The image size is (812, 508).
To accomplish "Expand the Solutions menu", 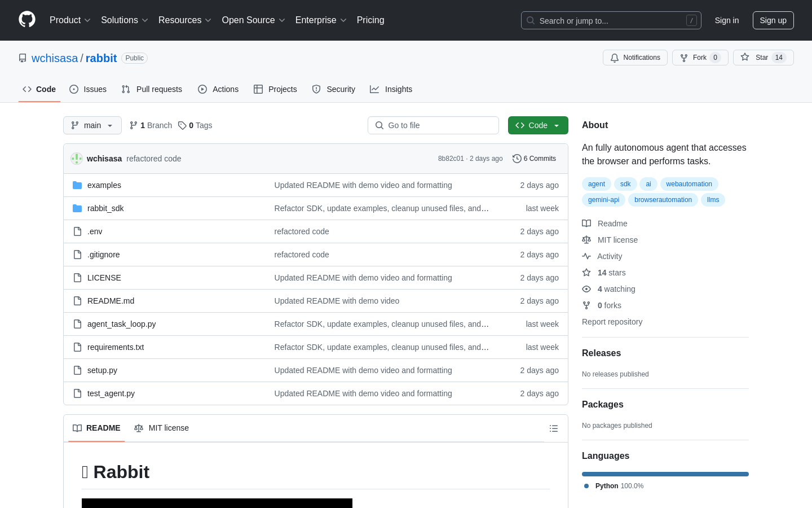I will coord(125,20).
